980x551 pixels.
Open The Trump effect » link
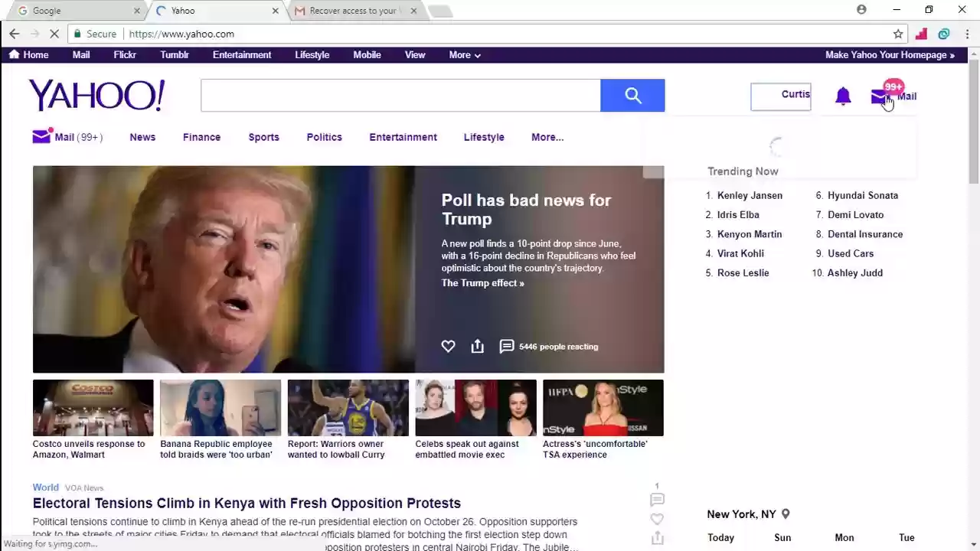pyautogui.click(x=482, y=283)
